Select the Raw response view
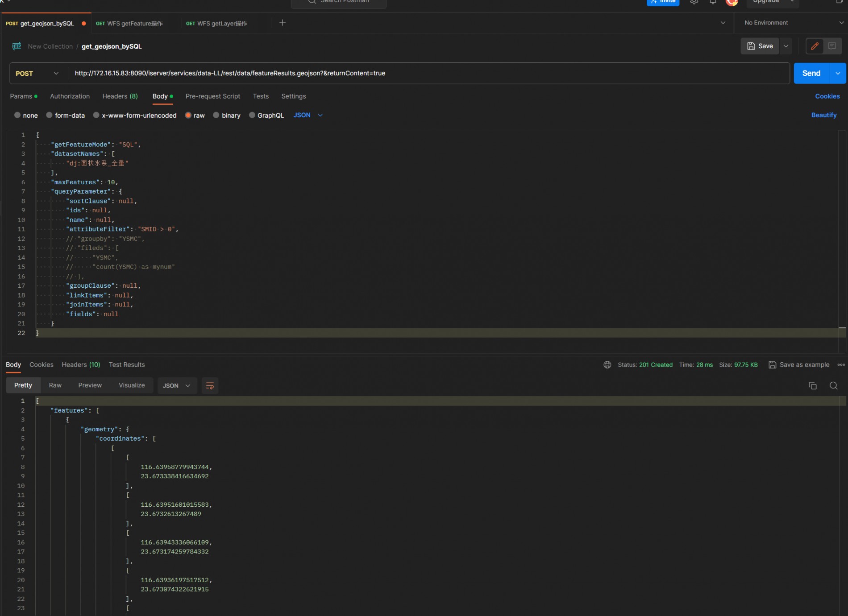This screenshot has height=616, width=848. click(55, 385)
